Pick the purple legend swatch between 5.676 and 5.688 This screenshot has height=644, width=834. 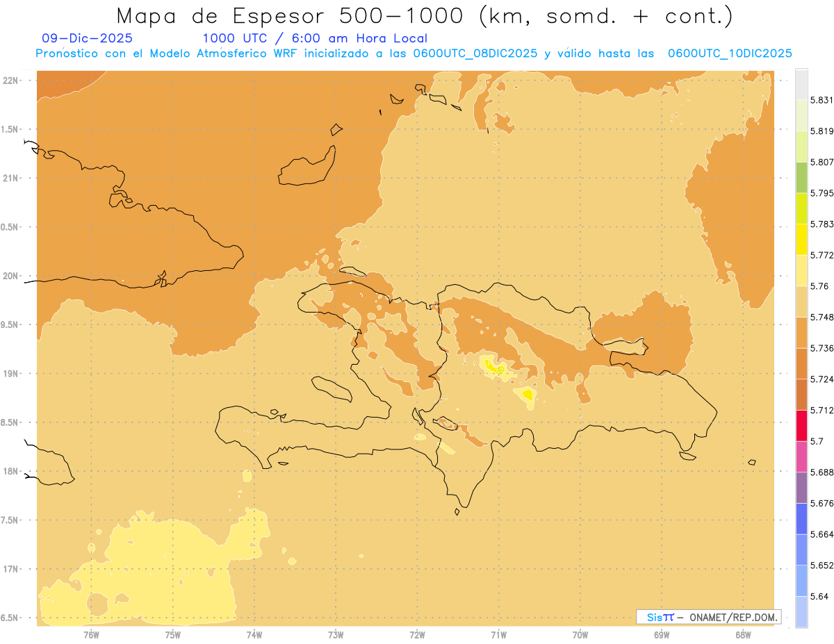[801, 487]
